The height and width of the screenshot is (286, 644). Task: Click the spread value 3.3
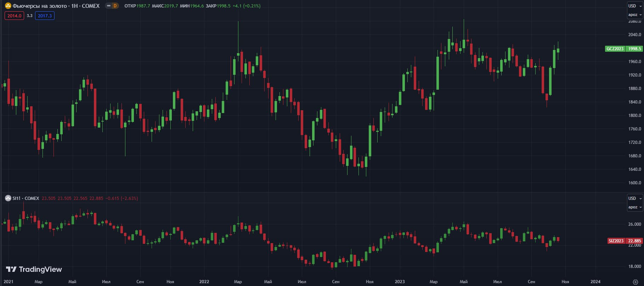click(30, 16)
